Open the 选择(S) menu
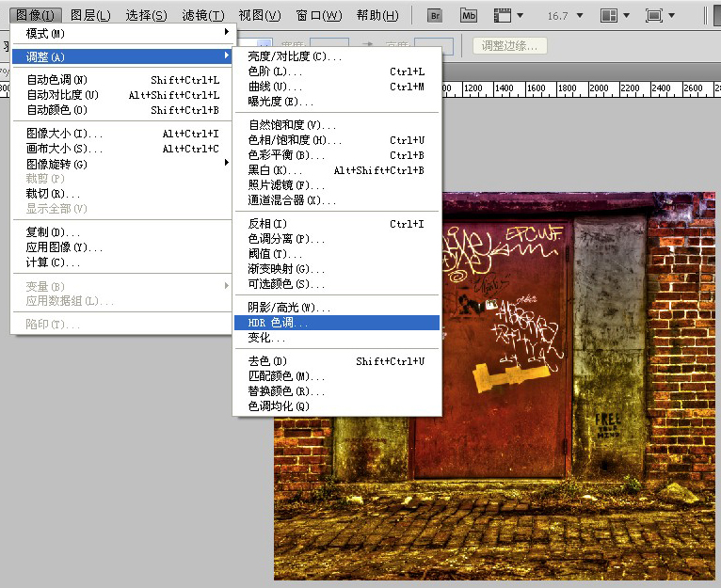The height and width of the screenshot is (588, 721). coord(146,15)
